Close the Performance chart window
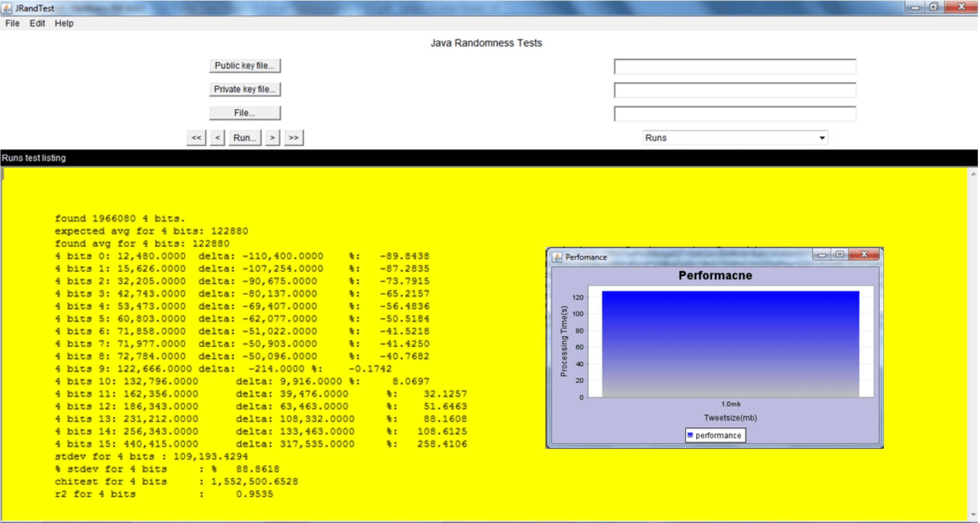Screen dimensions: 980x523 click(864, 254)
